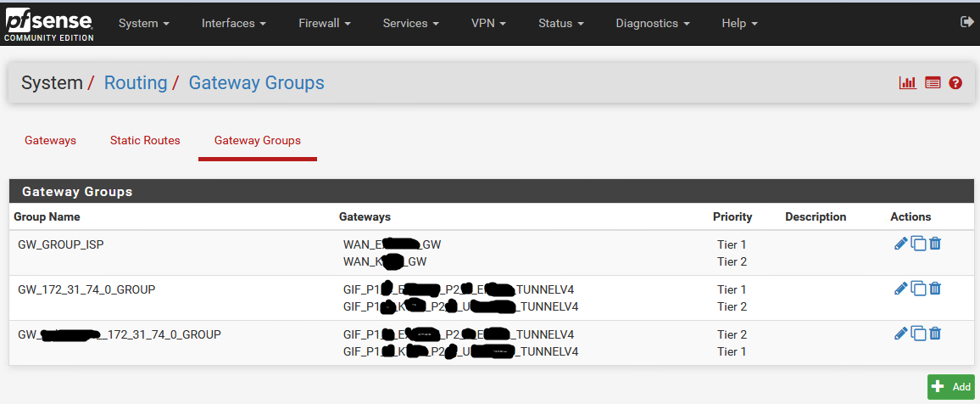980x404 pixels.
Task: Switch to the Gateways tab
Action: click(x=50, y=140)
